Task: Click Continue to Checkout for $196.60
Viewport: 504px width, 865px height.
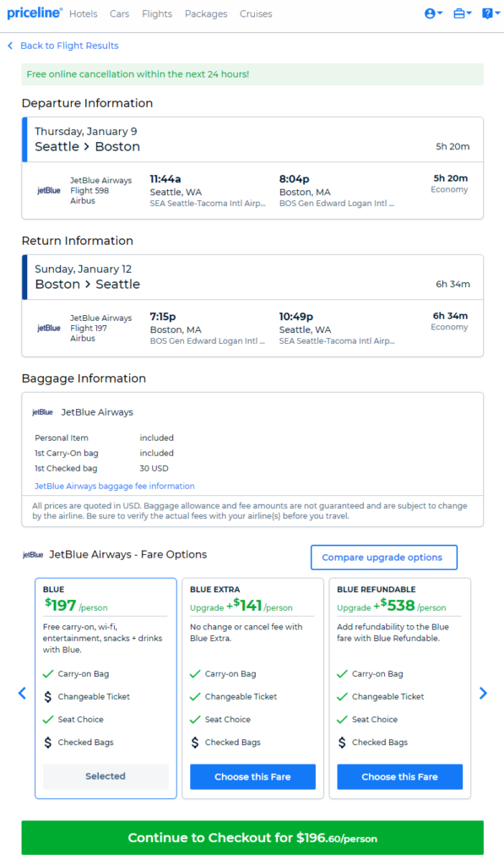Action: pyautogui.click(x=252, y=837)
